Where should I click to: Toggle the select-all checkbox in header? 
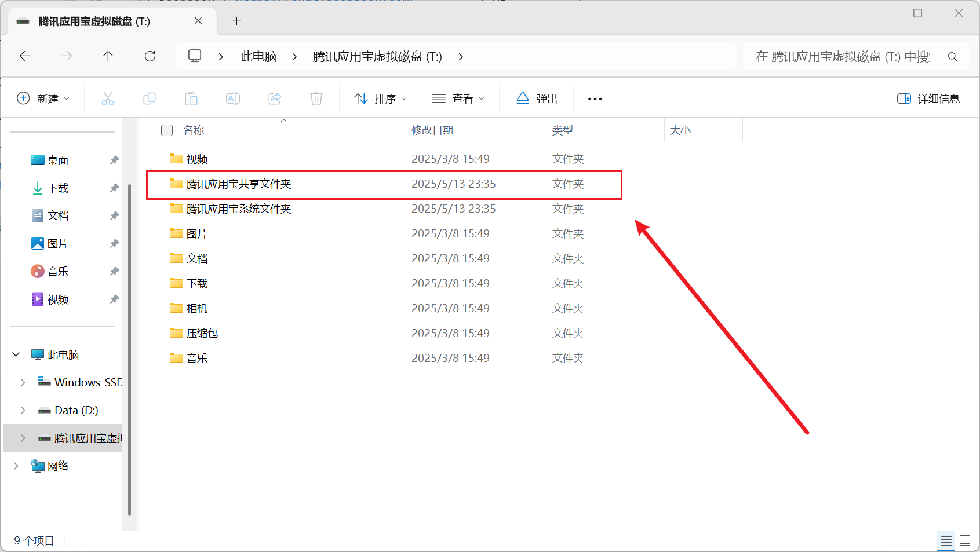pos(167,130)
